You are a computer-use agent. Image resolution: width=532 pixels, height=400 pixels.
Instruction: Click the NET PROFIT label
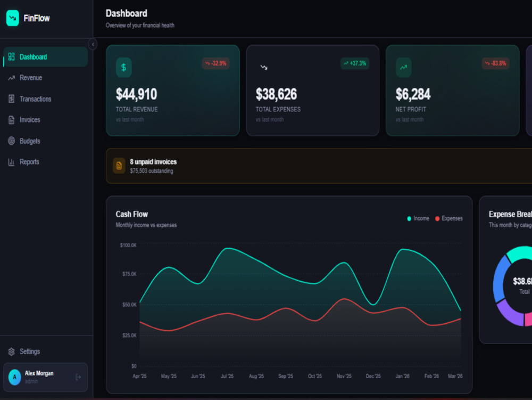pyautogui.click(x=411, y=109)
